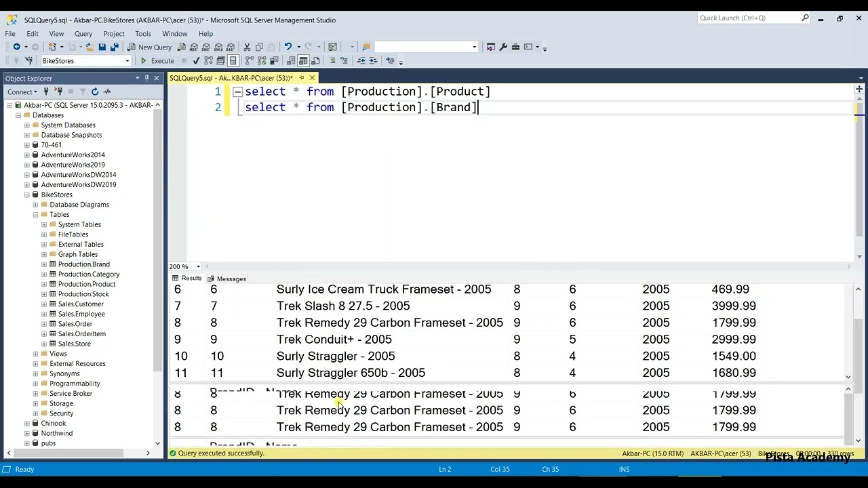Click the Save All icon in toolbar
This screenshot has width=868, height=488.
tap(115, 47)
